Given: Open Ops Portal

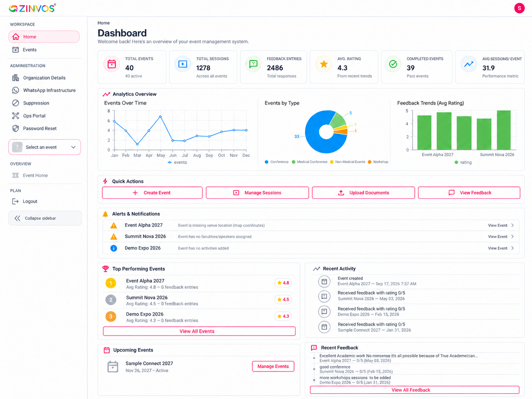Looking at the screenshot, I should (44, 116).
